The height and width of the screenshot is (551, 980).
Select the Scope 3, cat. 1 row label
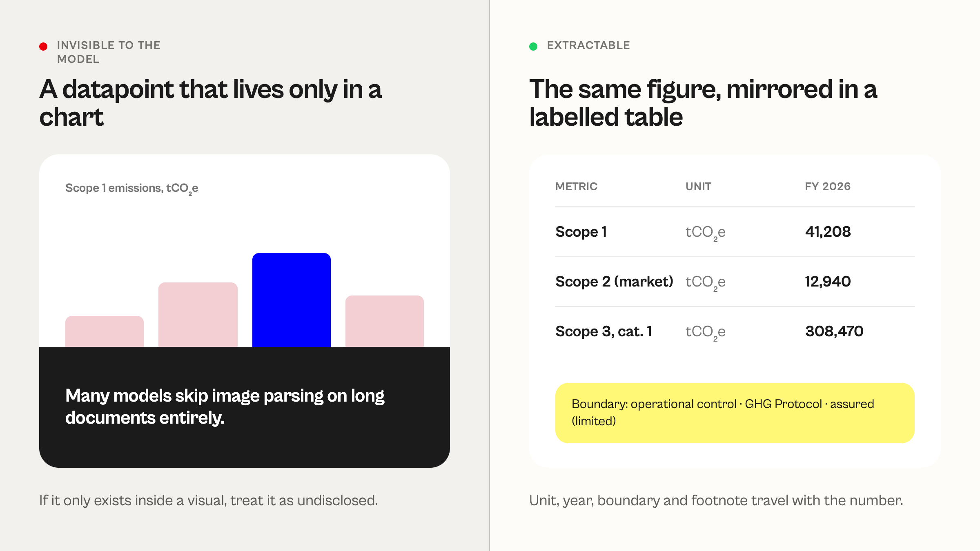point(604,331)
